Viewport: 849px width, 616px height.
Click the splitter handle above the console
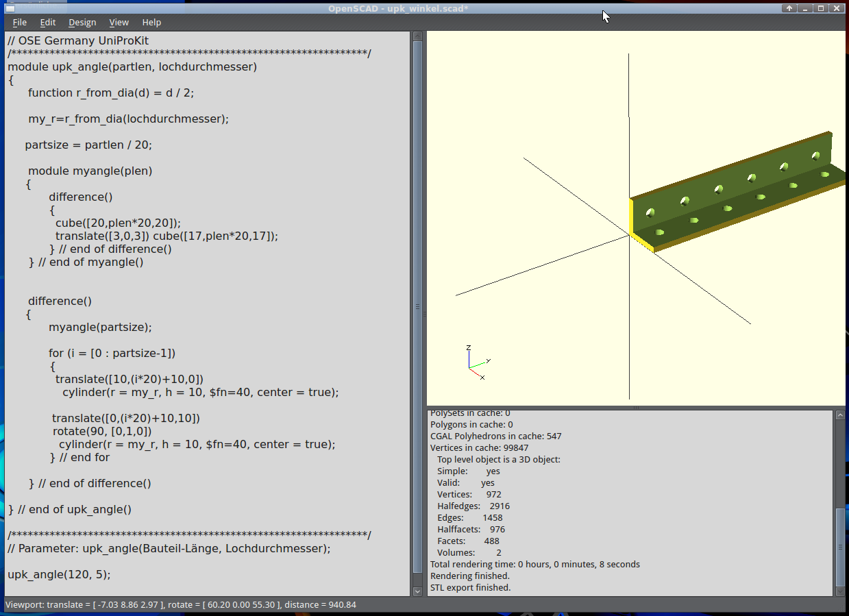(x=636, y=408)
